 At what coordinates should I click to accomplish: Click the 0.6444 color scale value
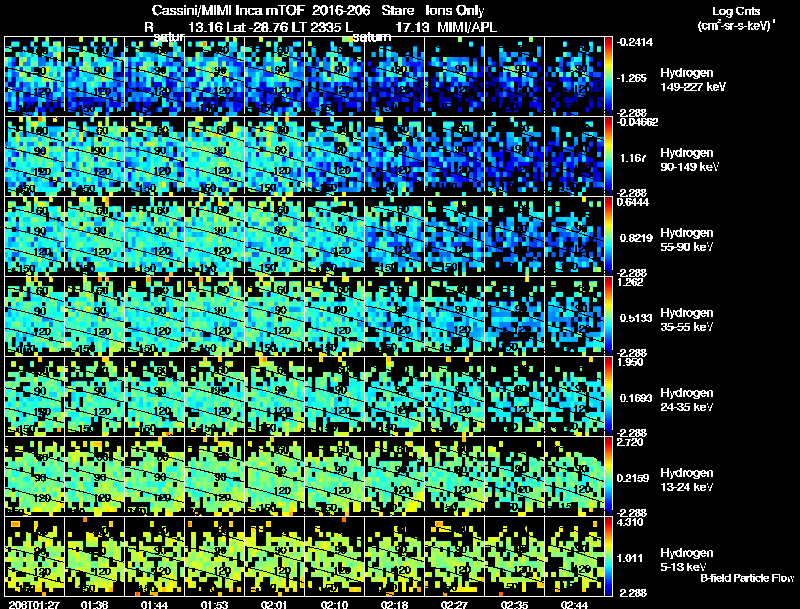(633, 202)
